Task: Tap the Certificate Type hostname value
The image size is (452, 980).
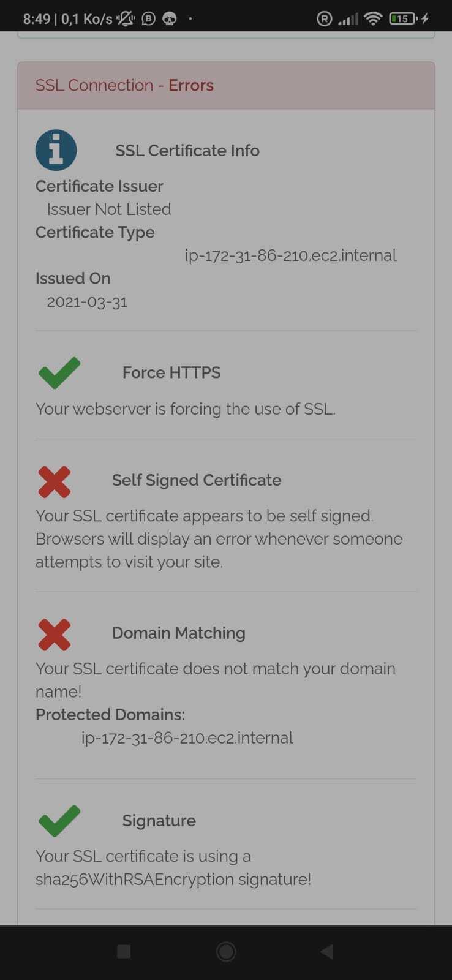Action: 290,255
